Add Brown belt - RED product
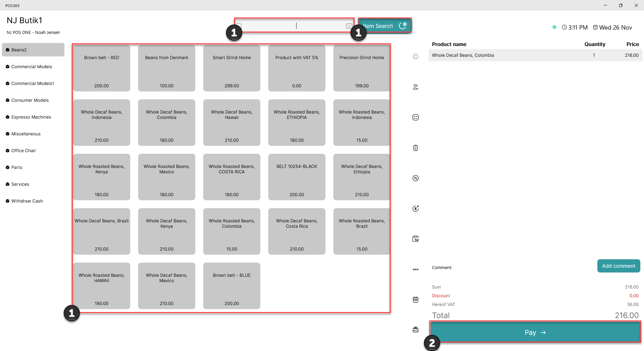Viewport: 644px width, 351px height. [102, 68]
